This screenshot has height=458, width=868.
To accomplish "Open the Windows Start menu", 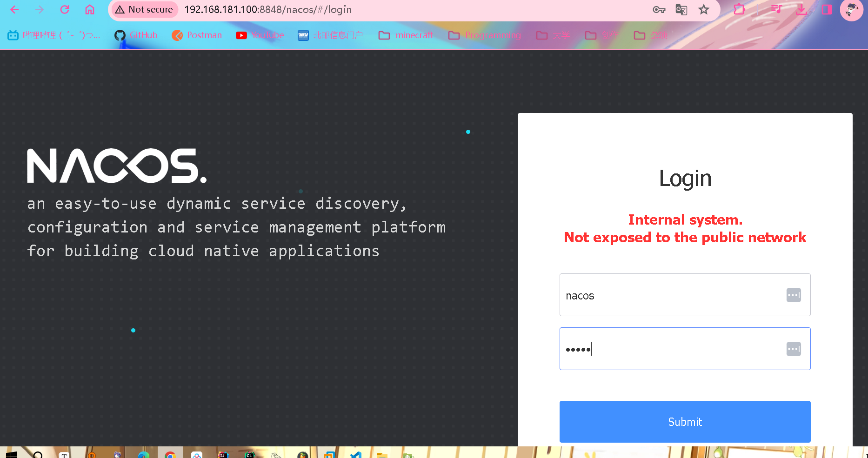I will coord(12,454).
